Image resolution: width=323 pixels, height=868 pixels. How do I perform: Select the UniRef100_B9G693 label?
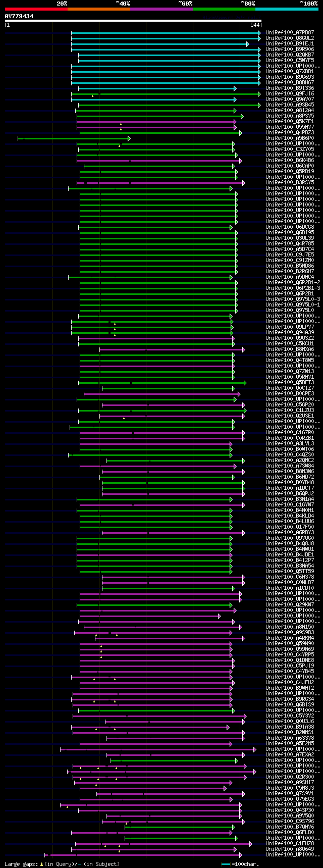coord(290,77)
